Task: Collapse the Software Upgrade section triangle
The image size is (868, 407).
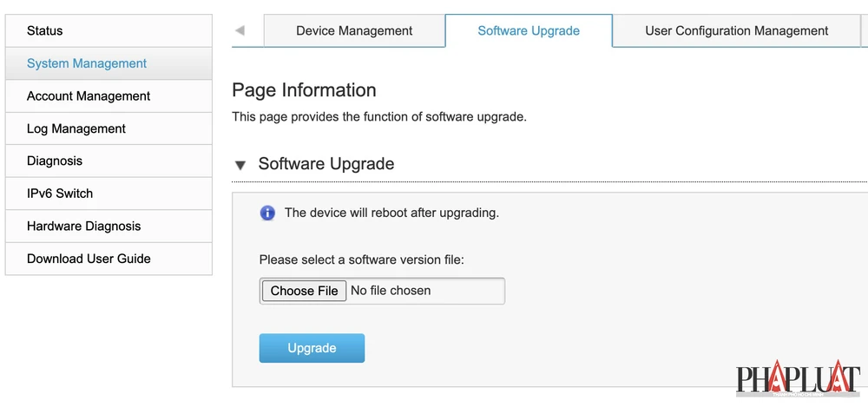Action: tap(240, 165)
